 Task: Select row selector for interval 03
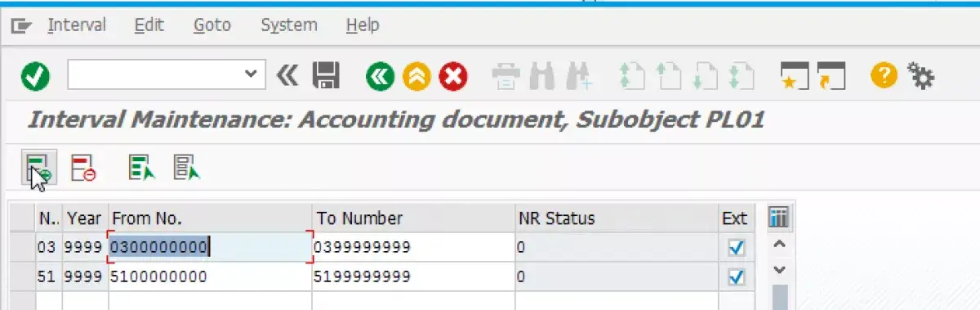[x=22, y=247]
